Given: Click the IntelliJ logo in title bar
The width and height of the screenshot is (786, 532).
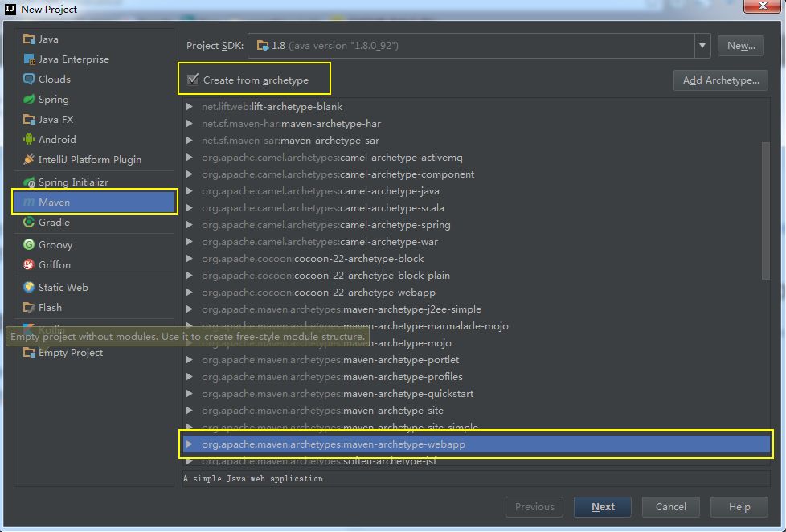Looking at the screenshot, I should tap(10, 9).
